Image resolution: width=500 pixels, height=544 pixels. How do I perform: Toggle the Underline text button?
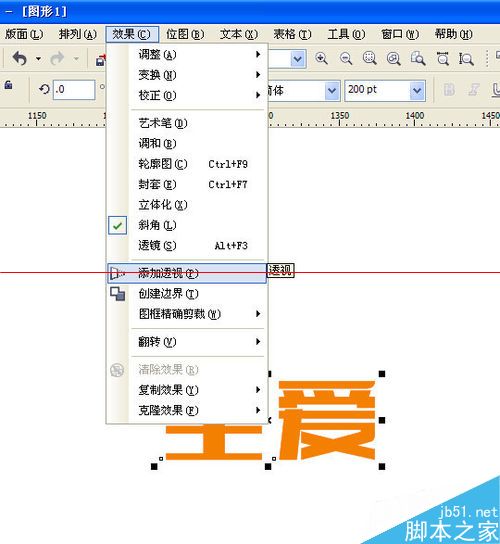(496, 90)
